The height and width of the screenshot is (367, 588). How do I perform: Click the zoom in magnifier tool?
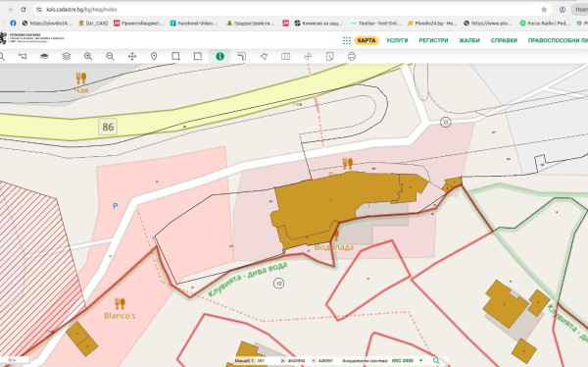click(88, 56)
